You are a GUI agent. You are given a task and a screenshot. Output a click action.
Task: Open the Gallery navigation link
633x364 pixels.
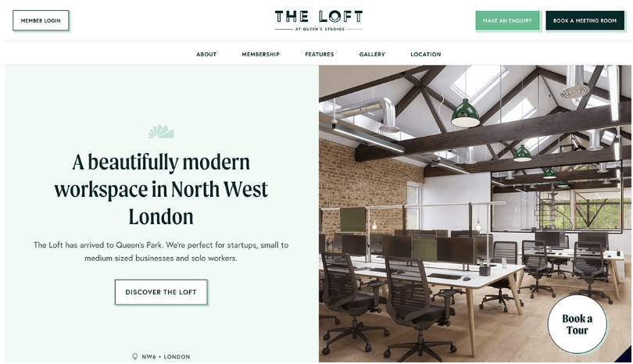tap(372, 54)
